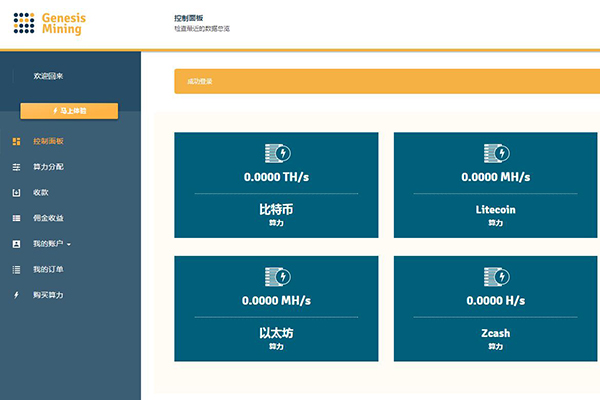This screenshot has height=400, width=600.
Task: Click the 比特币 label
Action: click(276, 209)
